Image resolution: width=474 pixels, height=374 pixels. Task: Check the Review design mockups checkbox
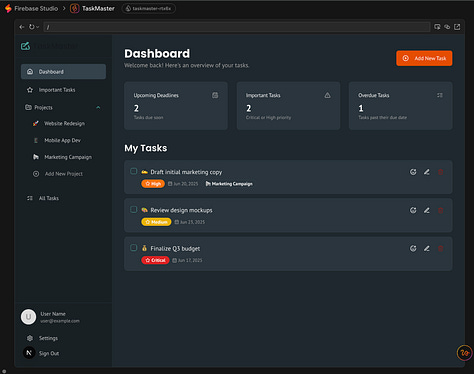[x=133, y=209]
